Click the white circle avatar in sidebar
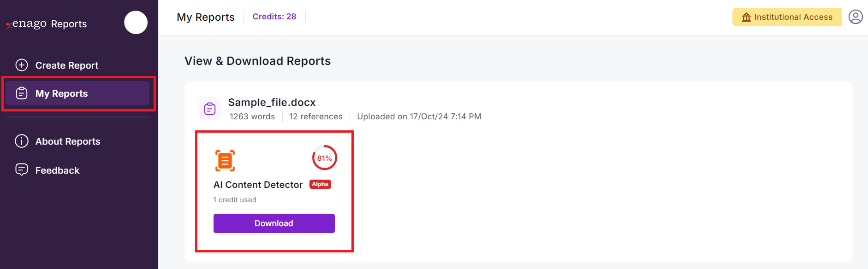 tap(136, 22)
